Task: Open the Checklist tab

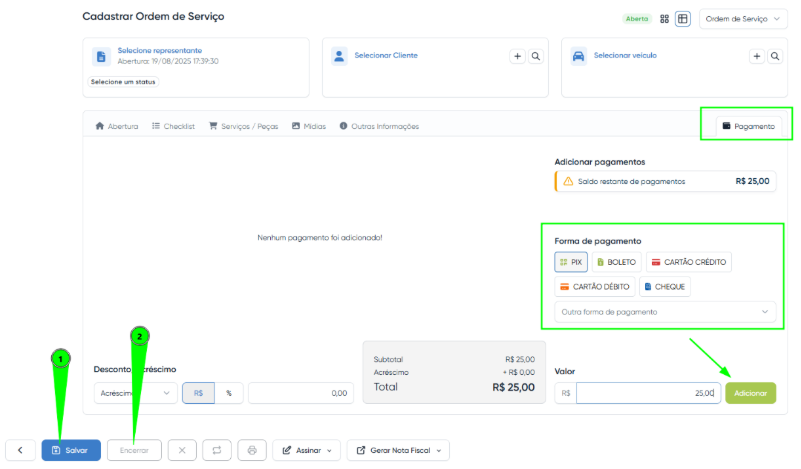Action: [x=172, y=126]
